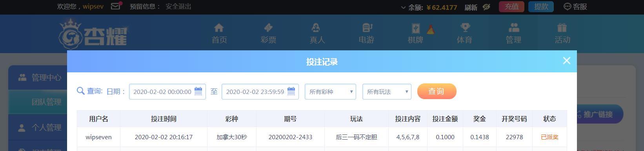Open the 所有玩法 play type dropdown
Viewport: 644px width, 151px height.
tap(387, 92)
